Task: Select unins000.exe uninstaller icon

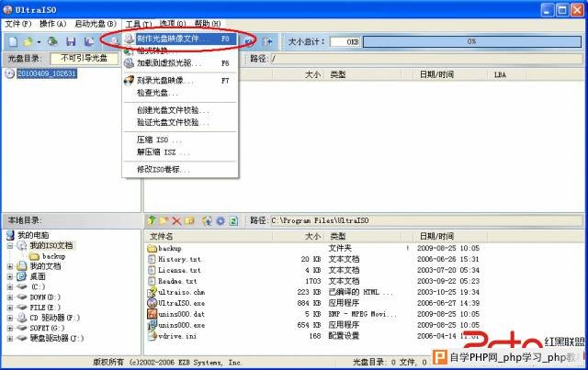Action: [152, 325]
